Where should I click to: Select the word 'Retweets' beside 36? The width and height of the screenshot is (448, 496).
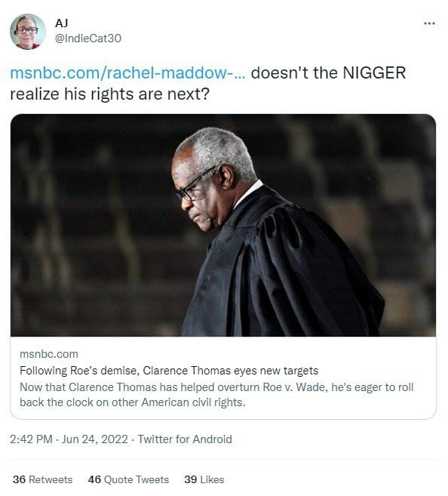coord(51,479)
